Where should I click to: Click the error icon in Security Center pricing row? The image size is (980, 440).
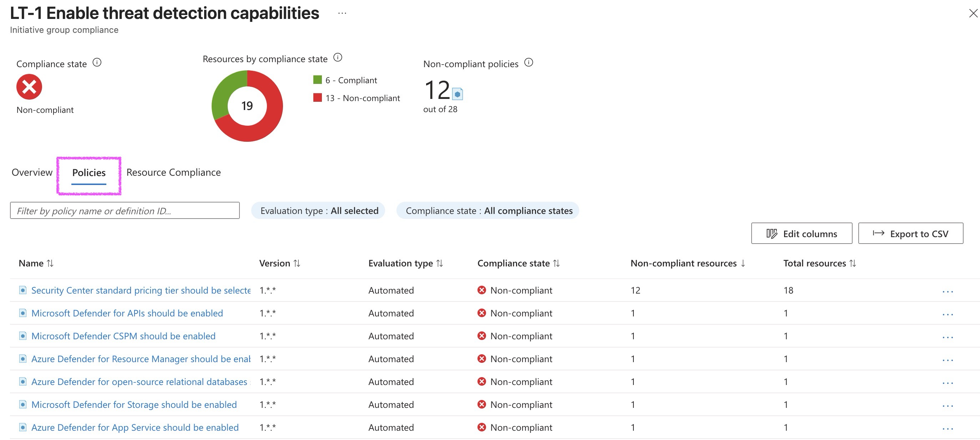pyautogui.click(x=482, y=290)
